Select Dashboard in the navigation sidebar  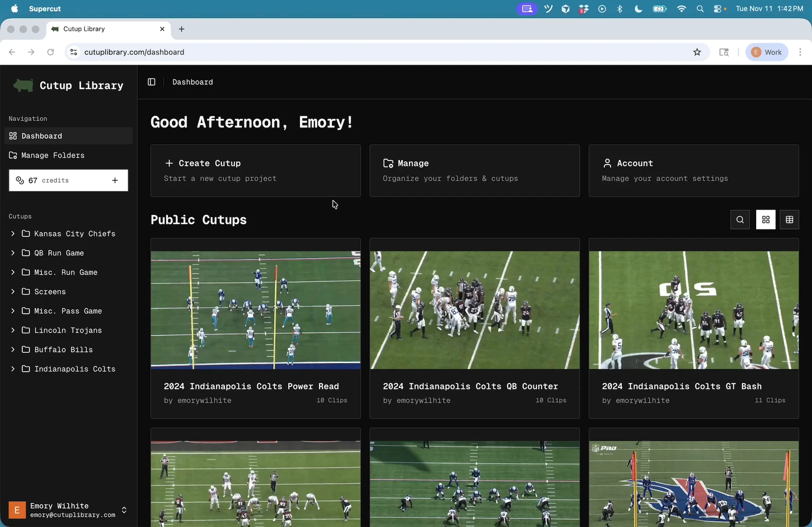(x=69, y=136)
